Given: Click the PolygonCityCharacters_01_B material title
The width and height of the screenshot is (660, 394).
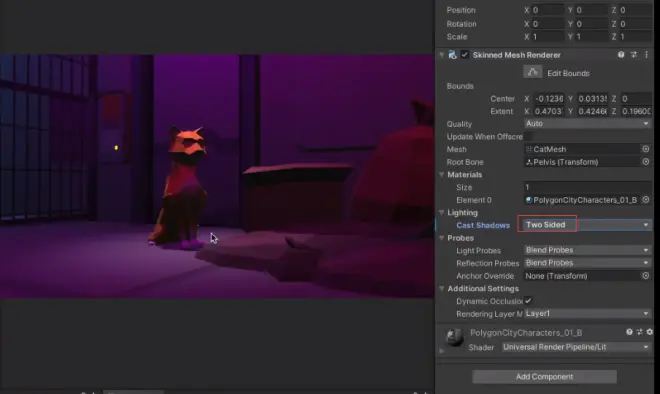Looking at the screenshot, I should (x=526, y=333).
